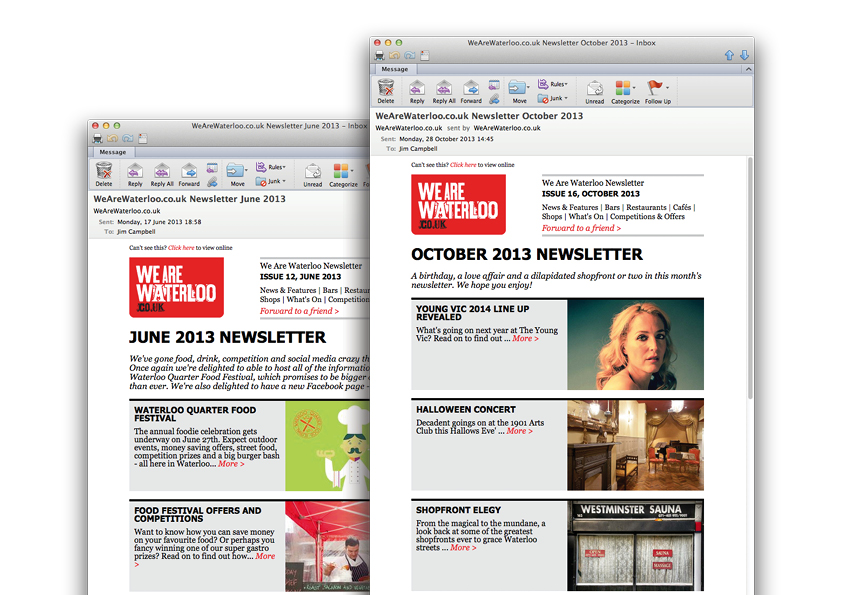Screen dimensions: 842x595
Task: Print the October newsletter message
Action: (379, 55)
